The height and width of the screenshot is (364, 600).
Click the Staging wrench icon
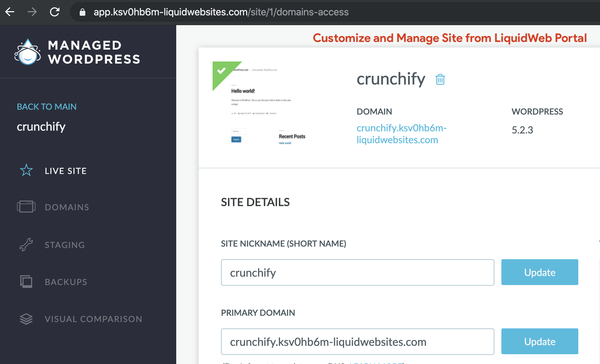tap(26, 245)
